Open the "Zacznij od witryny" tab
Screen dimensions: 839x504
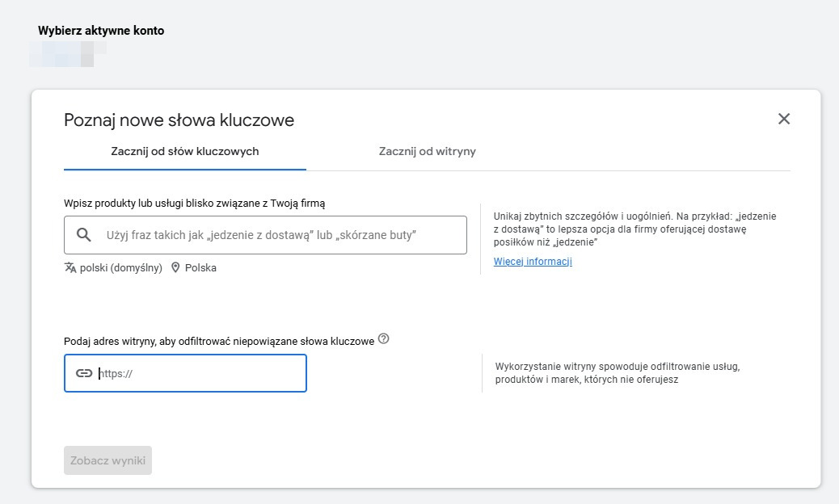pos(427,151)
